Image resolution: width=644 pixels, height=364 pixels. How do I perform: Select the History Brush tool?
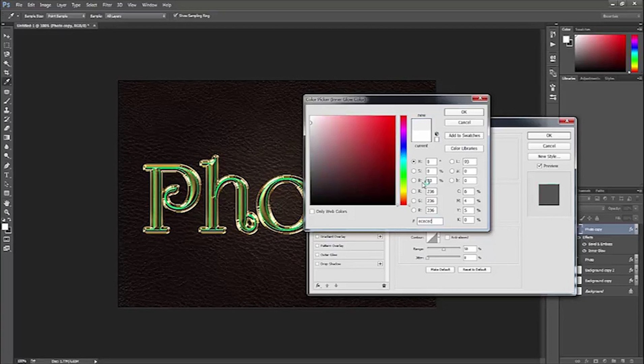coord(7,119)
